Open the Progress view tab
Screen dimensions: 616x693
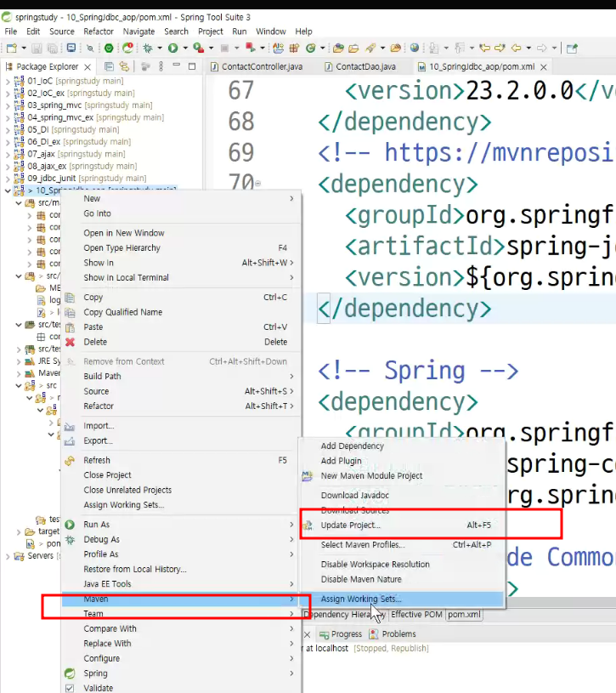click(341, 634)
